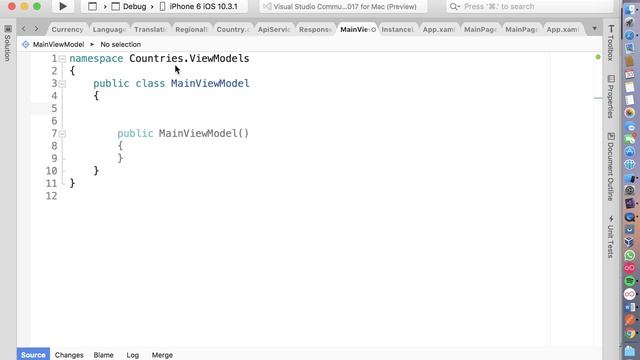Click the search field in toolbar
Image resolution: width=640 pixels, height=360 pixels.
coord(529,7)
